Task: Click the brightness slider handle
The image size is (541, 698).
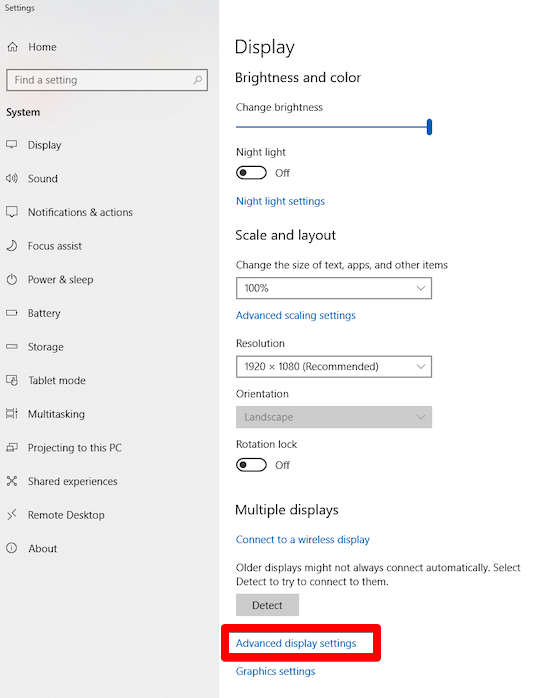Action: [x=429, y=127]
